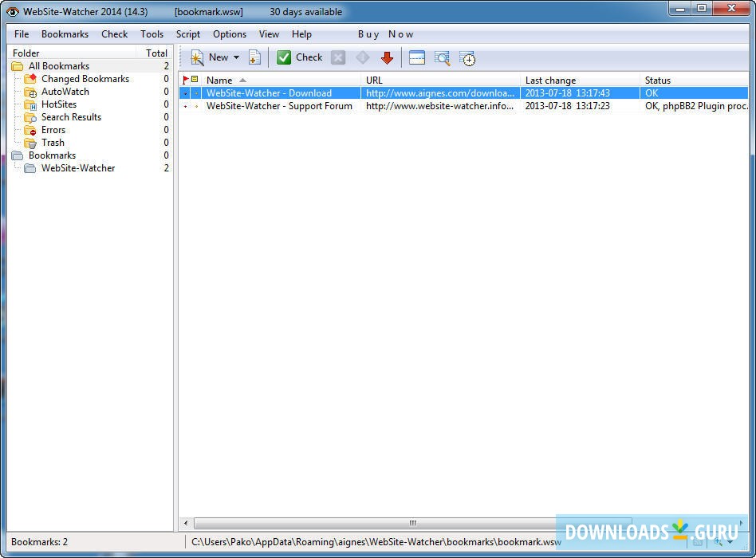The image size is (756, 558).
Task: Click the scheduled check clock icon
Action: [x=467, y=58]
